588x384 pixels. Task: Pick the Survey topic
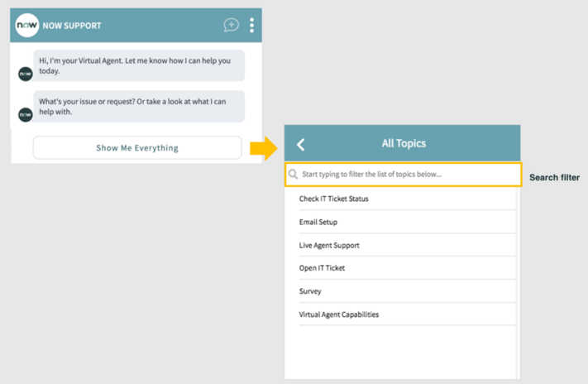tap(407, 291)
